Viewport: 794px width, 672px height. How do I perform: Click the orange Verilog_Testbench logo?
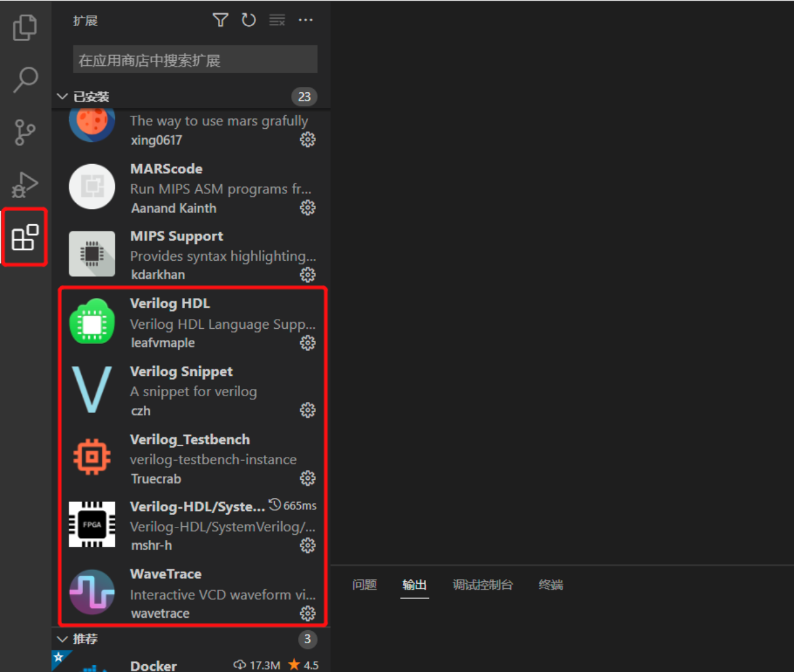pyautogui.click(x=92, y=456)
